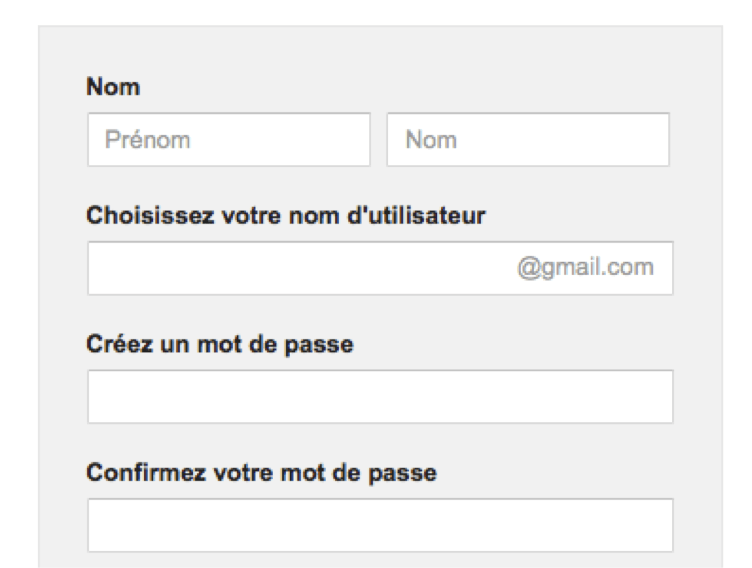Viewport: 752px width, 568px height.
Task: Select the right box under the Nom heading
Action: pos(528,140)
